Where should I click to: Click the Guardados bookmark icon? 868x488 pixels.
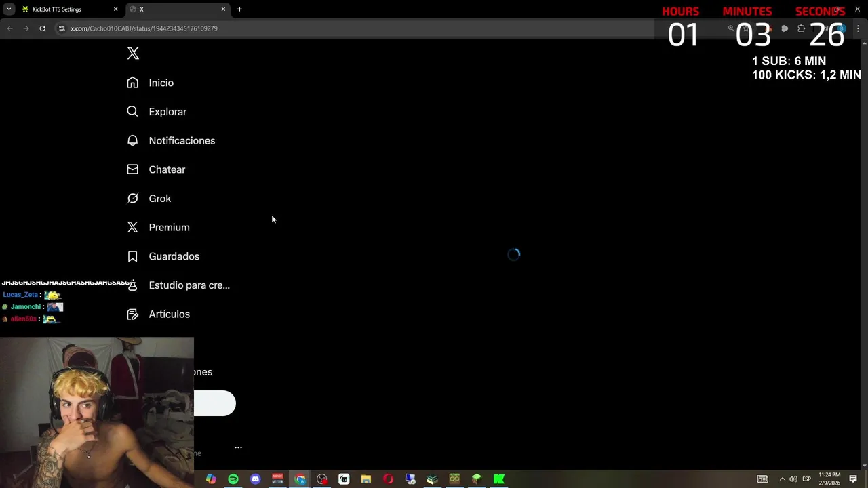pos(132,256)
